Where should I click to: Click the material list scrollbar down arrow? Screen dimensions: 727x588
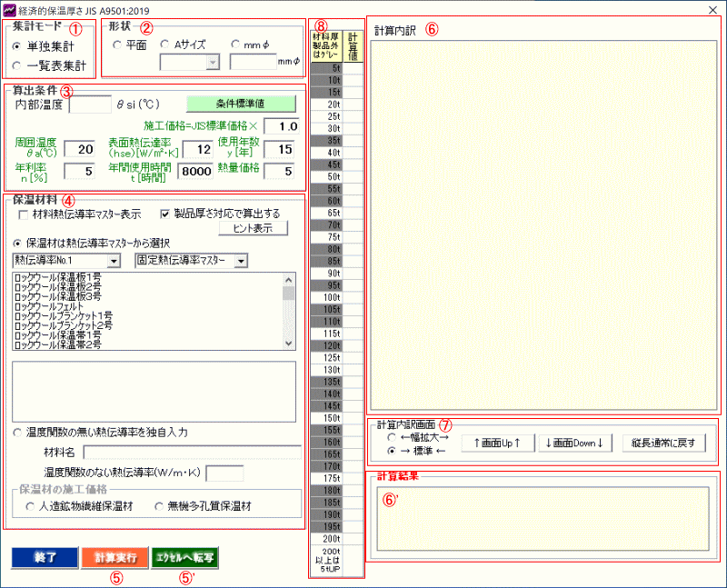288,344
